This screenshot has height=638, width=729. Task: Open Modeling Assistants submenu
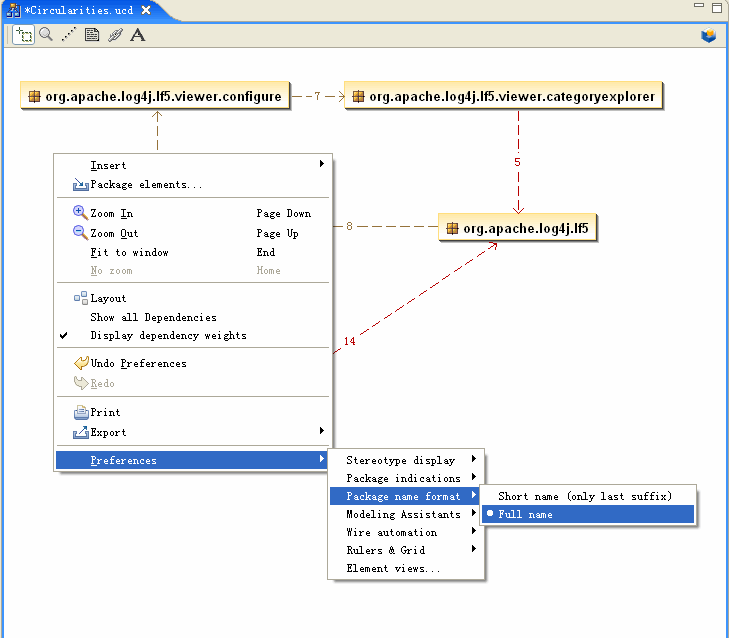click(x=406, y=514)
